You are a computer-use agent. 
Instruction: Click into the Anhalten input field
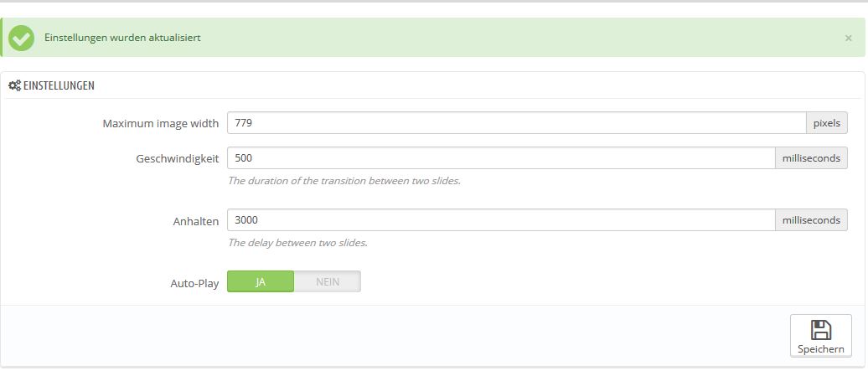point(500,220)
